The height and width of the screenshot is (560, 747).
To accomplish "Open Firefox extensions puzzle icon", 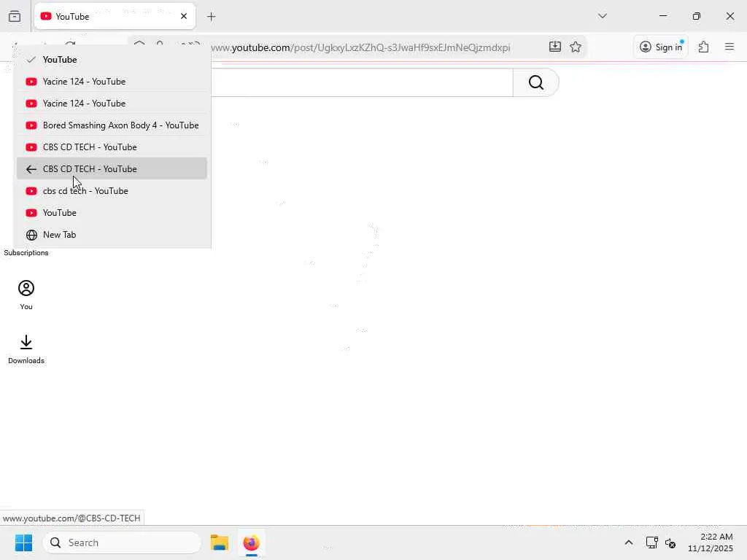I will point(703,47).
